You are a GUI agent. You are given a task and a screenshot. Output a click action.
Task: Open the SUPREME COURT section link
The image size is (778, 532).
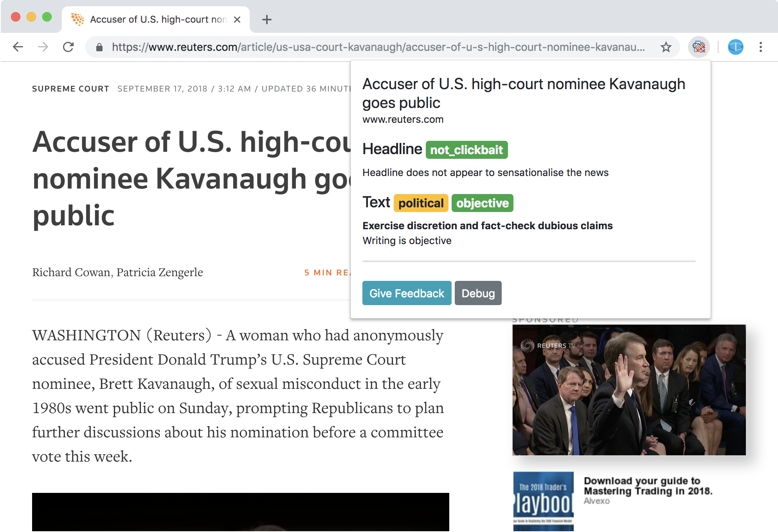pos(70,89)
